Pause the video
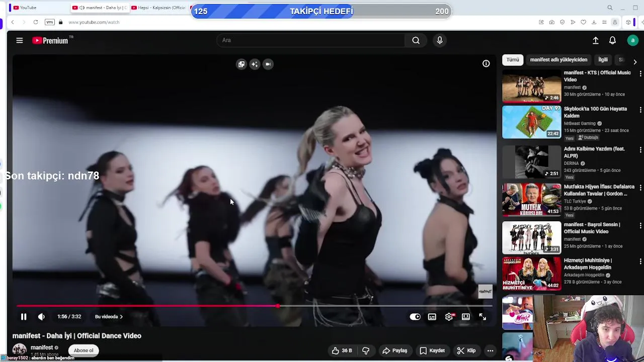The image size is (644, 362). [x=24, y=317]
